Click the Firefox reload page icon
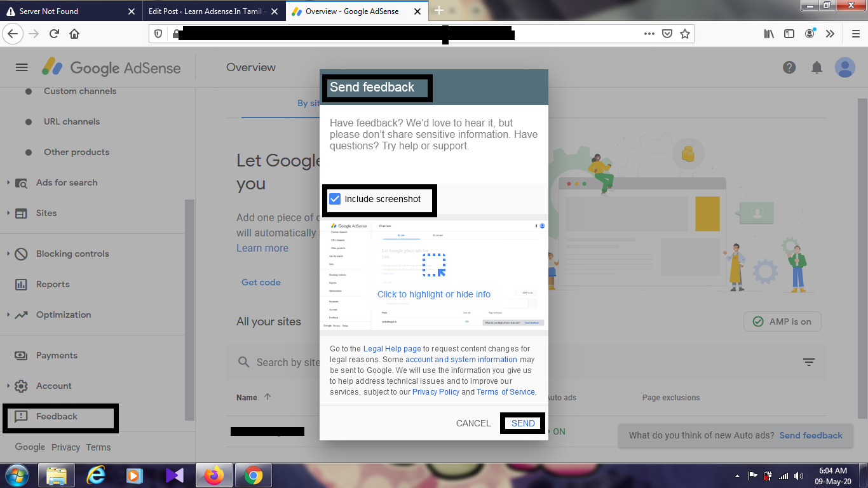 (x=55, y=34)
